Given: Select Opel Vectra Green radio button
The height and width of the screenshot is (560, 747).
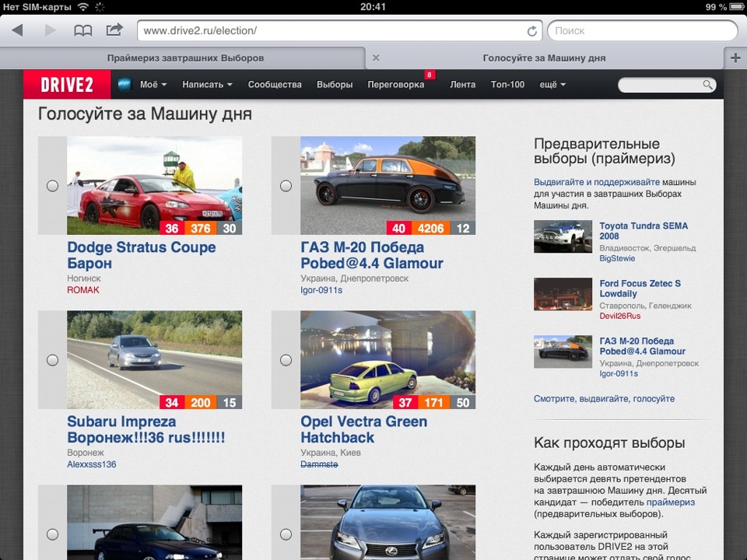Looking at the screenshot, I should click(x=286, y=360).
